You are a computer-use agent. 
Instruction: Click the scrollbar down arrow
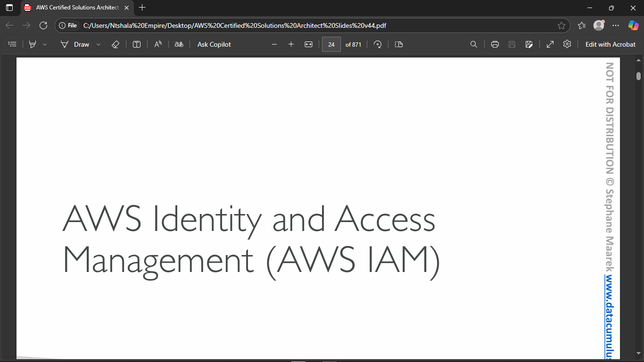coord(638,353)
